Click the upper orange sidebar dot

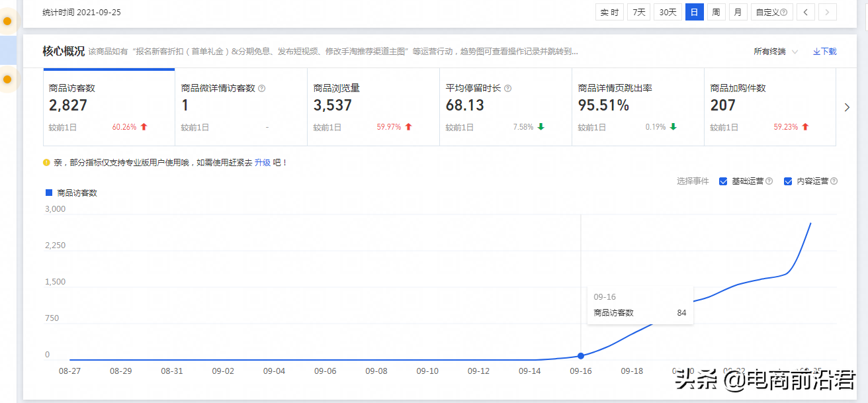click(7, 21)
